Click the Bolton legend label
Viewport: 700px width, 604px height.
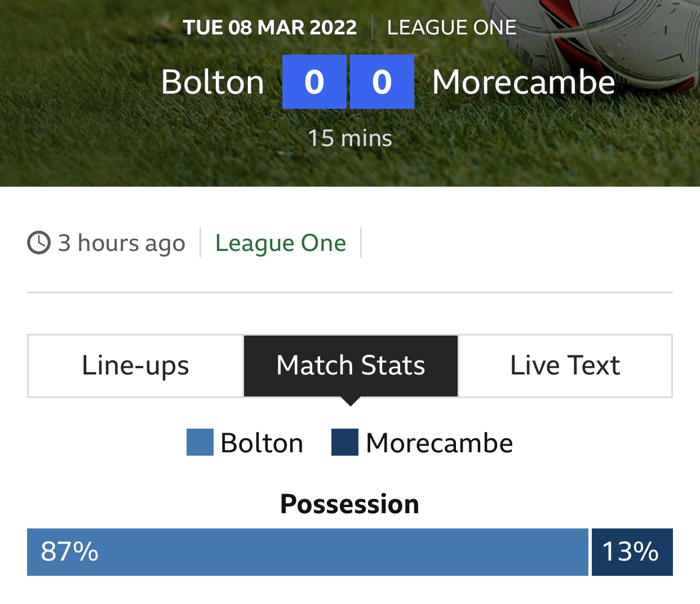(x=262, y=443)
